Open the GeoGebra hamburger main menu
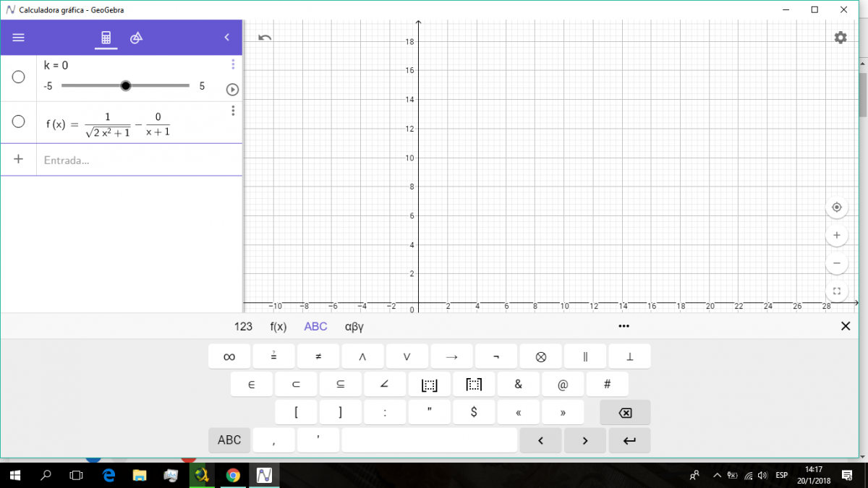868x488 pixels. [18, 38]
